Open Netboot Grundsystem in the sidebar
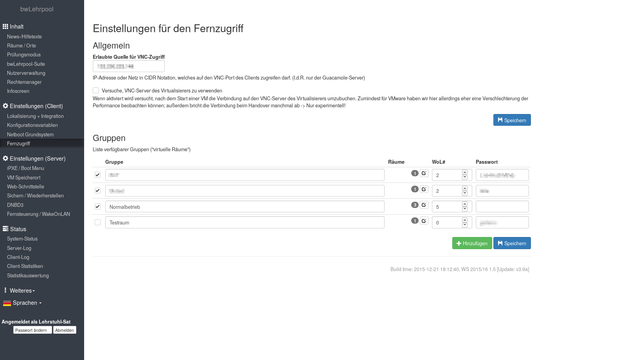 coord(30,135)
